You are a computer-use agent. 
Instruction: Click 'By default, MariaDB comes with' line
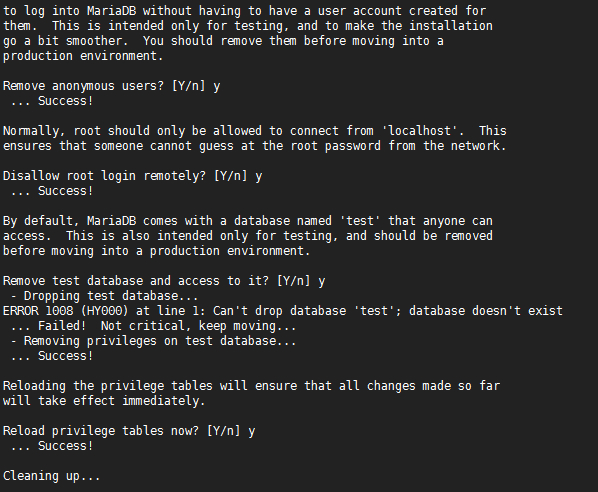coord(248,221)
